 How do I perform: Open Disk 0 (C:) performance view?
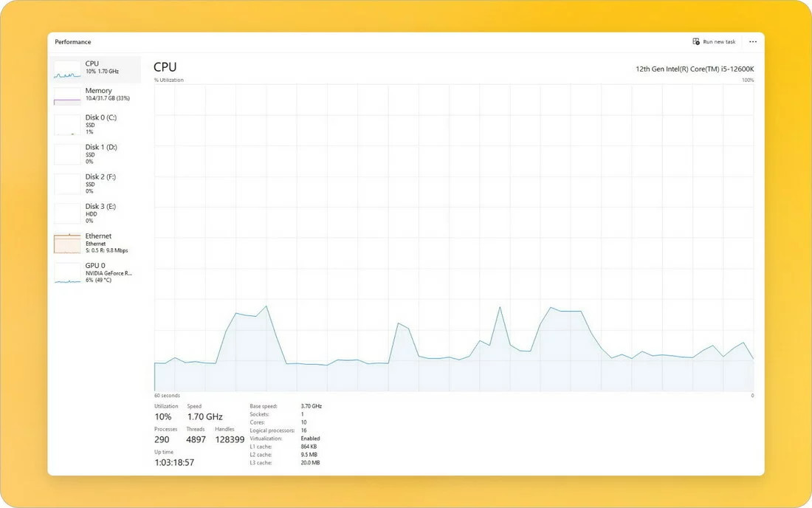(x=97, y=124)
